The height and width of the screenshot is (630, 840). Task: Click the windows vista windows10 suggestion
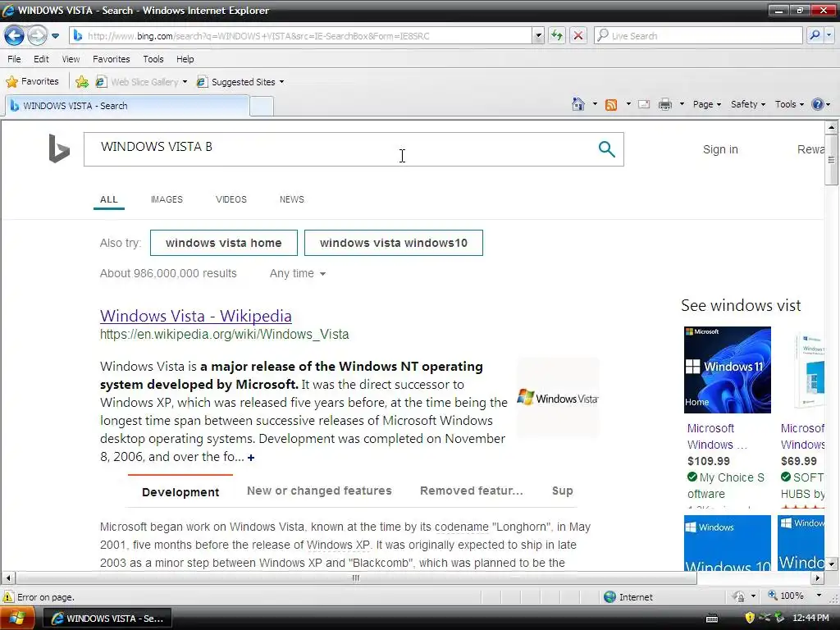click(393, 243)
